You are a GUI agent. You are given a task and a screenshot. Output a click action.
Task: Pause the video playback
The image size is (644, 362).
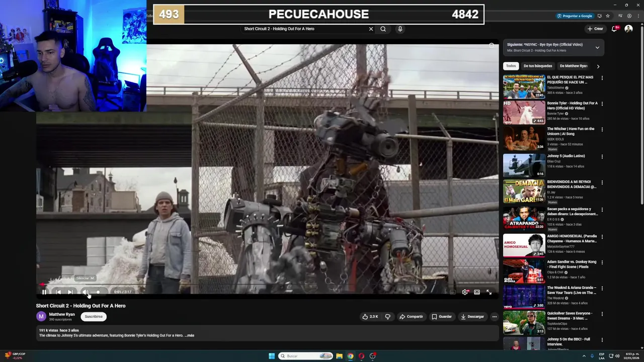pyautogui.click(x=44, y=292)
